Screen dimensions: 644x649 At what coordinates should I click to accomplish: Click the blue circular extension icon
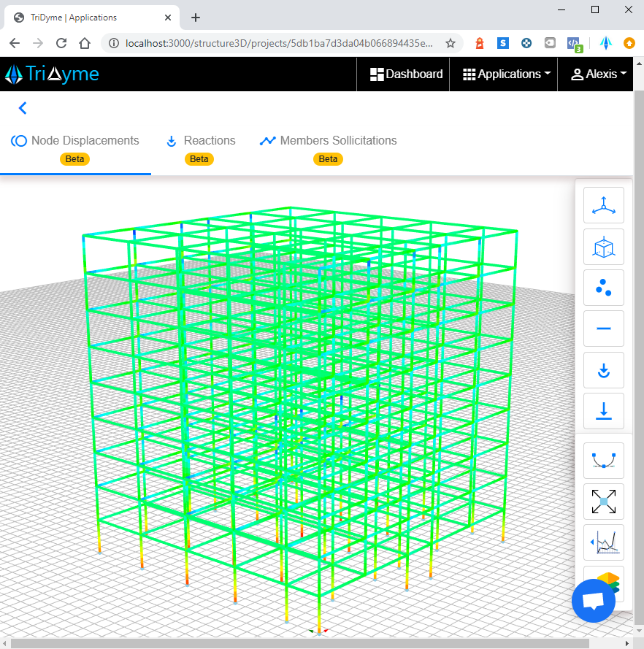[526, 43]
